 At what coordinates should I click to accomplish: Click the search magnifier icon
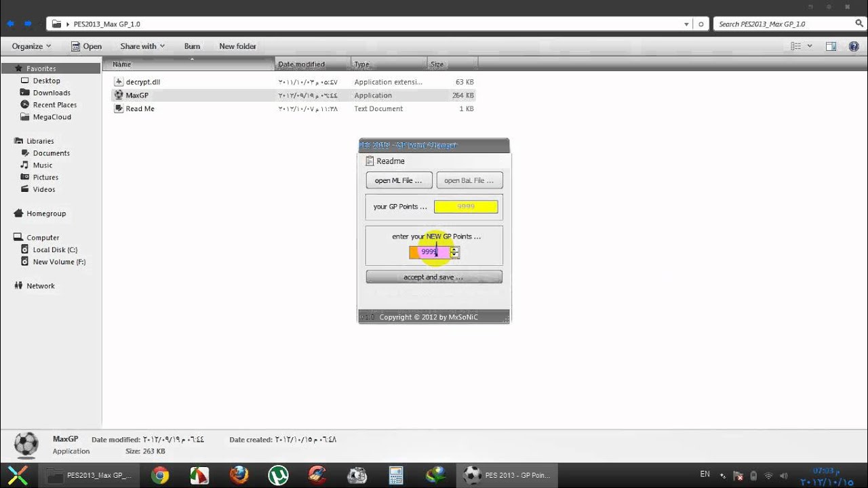[x=859, y=24]
